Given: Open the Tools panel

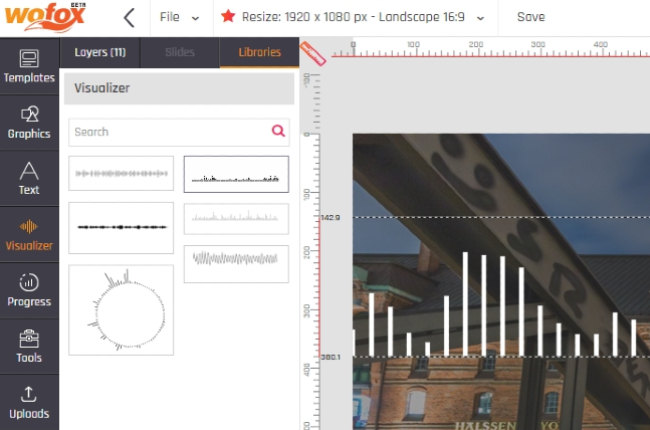Looking at the screenshot, I should (x=29, y=346).
